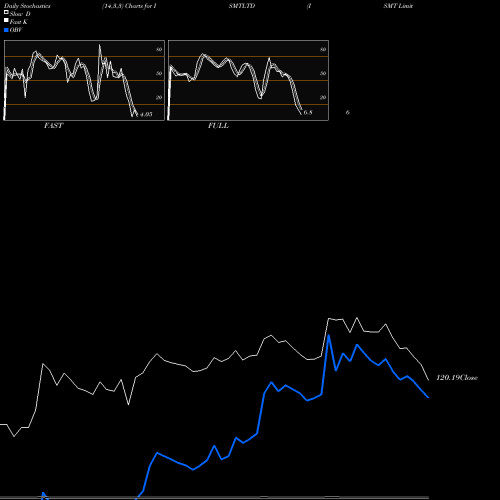The width and height of the screenshot is (500, 500).
Task: Click the 'OBV' legend label
Action: pos(16,30)
